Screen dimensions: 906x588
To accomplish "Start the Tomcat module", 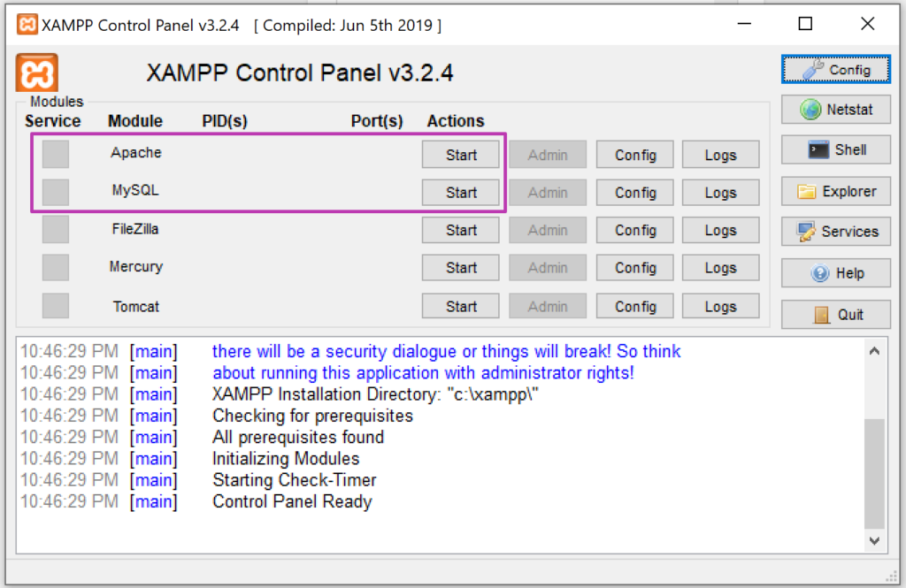I will coord(460,305).
